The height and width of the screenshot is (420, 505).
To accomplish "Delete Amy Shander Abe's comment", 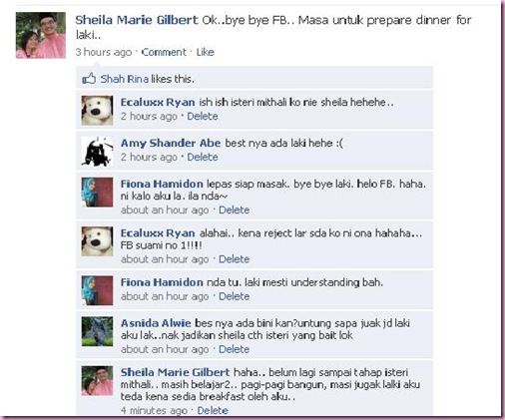I will [203, 157].
